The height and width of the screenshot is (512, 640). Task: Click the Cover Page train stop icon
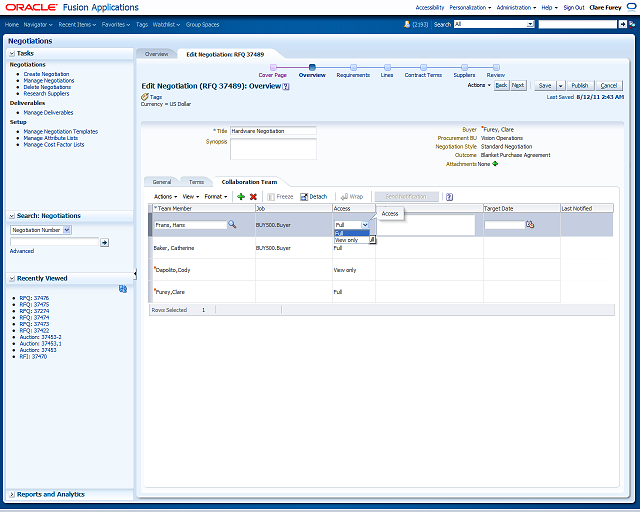tap(273, 67)
